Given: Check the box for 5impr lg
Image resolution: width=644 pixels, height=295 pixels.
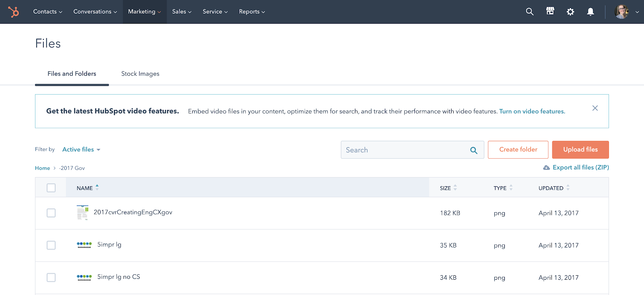Looking at the screenshot, I should (51, 245).
